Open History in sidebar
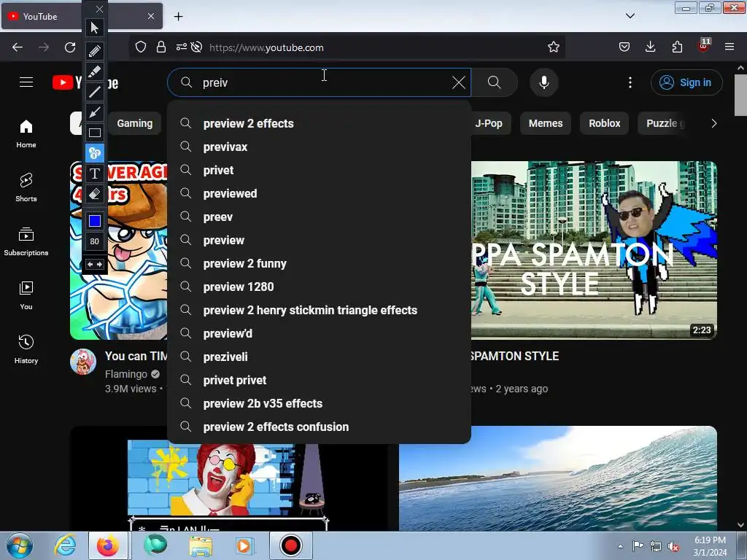747x560 pixels. pyautogui.click(x=26, y=349)
